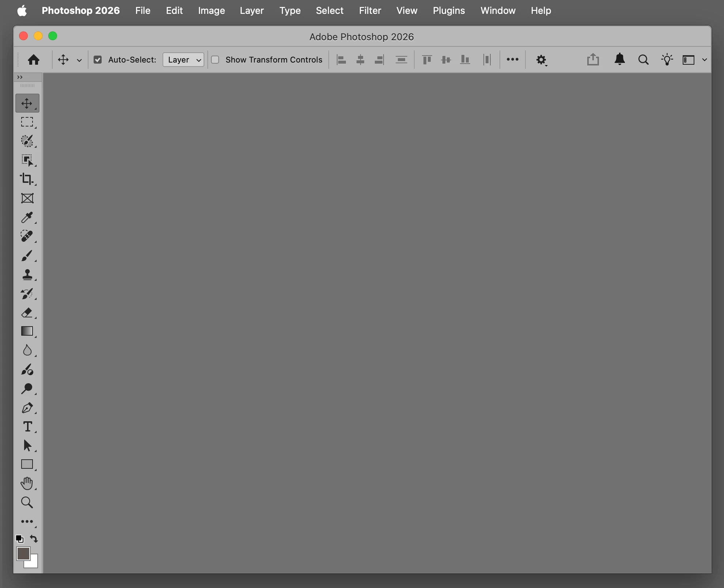Select the Hand tool
This screenshot has width=724, height=588.
pos(27,483)
